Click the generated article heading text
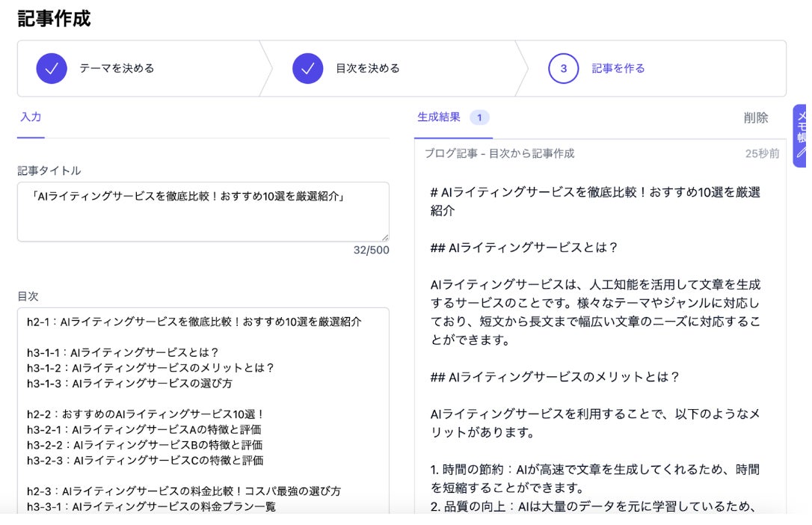This screenshot has height=525, width=812. click(x=595, y=201)
